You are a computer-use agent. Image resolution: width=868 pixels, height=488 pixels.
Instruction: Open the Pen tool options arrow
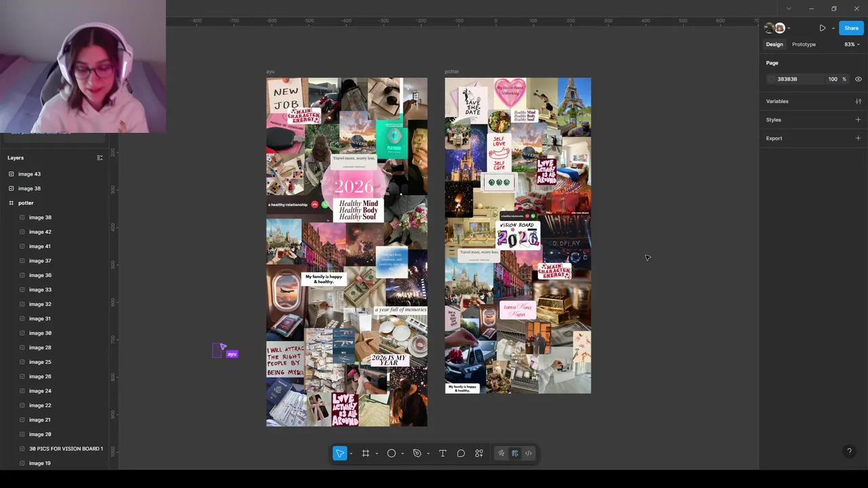[x=428, y=454]
